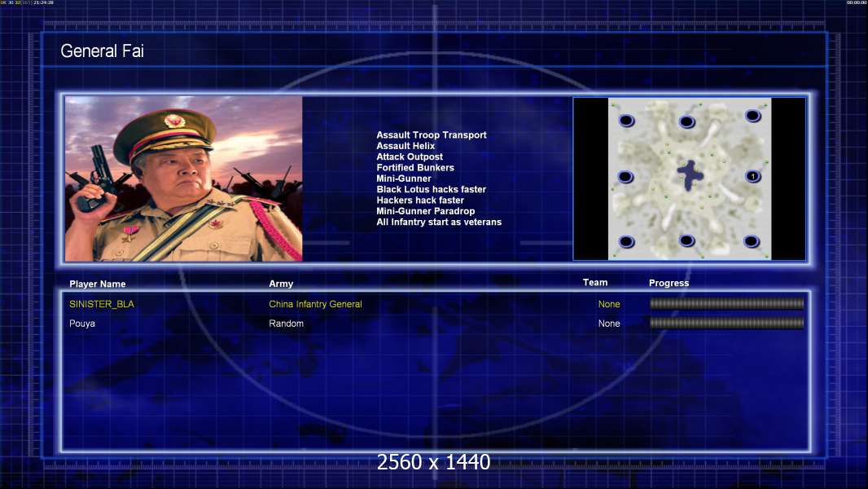Click the Army column header
Viewport: 868px width, 489px height.
click(x=281, y=284)
